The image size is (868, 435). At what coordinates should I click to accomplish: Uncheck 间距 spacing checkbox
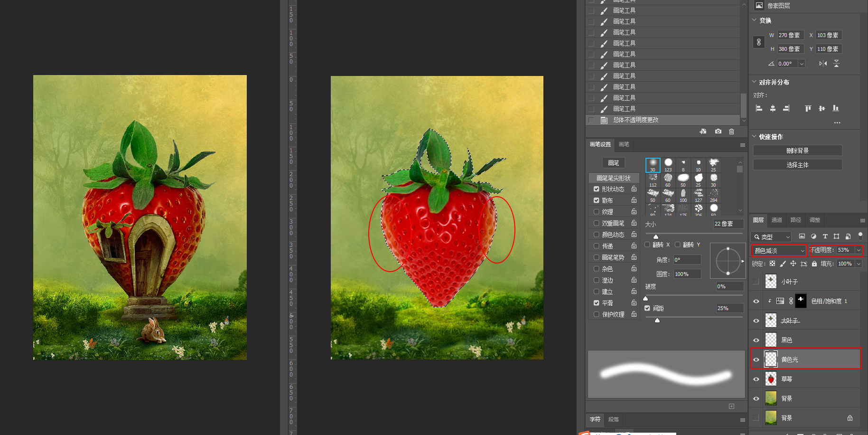click(647, 308)
